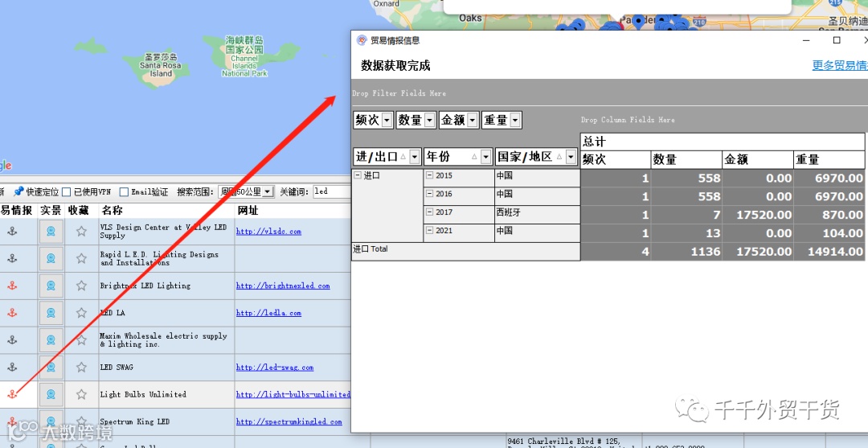Select the 14914.00 total weight cell

point(829,252)
